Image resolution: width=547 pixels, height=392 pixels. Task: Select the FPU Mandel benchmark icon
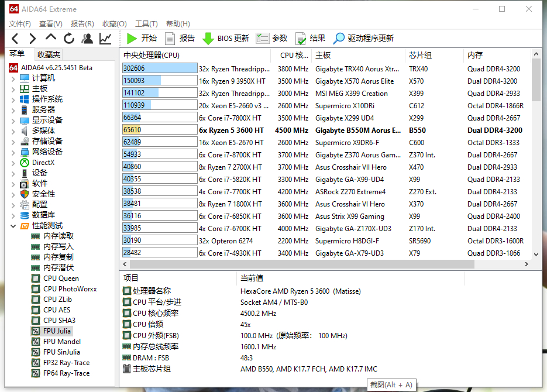tap(35, 342)
